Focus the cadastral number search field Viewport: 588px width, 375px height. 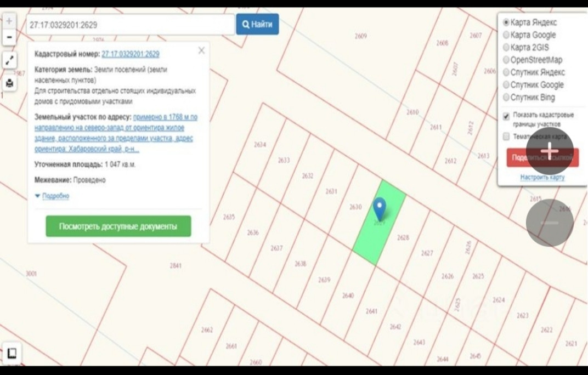click(x=130, y=25)
